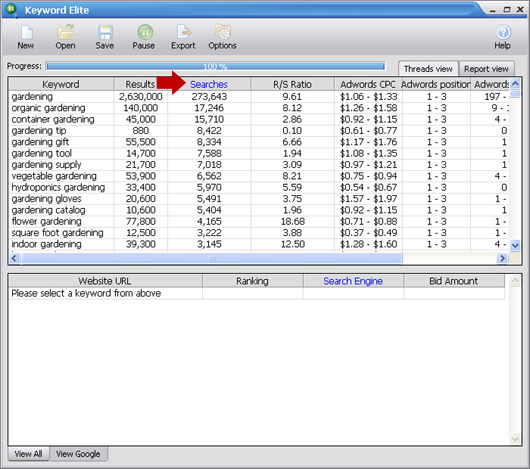This screenshot has width=530, height=469.
Task: Minimize the Keyword Elite window
Action: coord(493,10)
